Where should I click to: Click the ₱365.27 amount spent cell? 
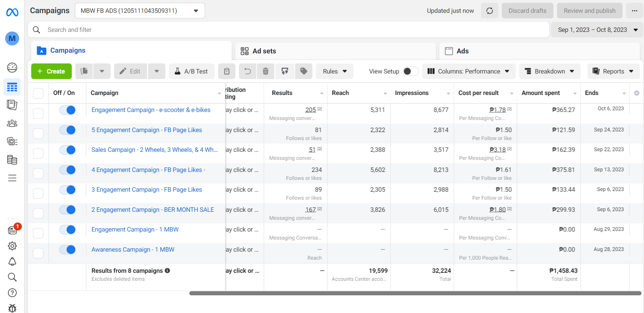(x=564, y=110)
